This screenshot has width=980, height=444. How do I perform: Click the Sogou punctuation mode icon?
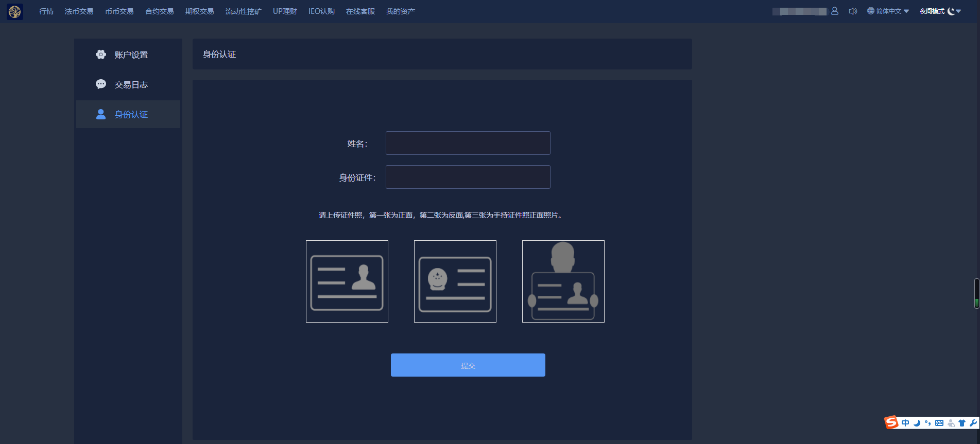pyautogui.click(x=928, y=423)
